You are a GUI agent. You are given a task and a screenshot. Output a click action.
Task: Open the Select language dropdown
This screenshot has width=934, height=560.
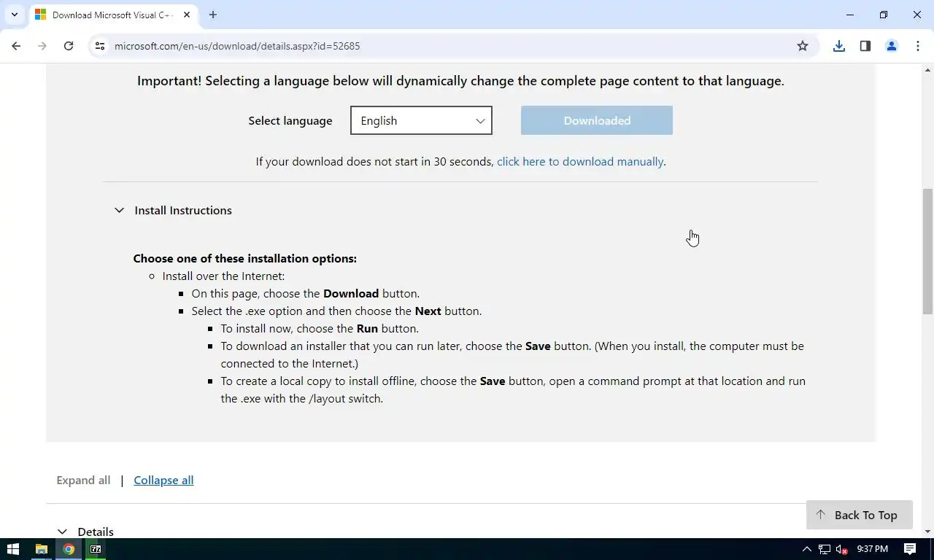click(x=421, y=120)
